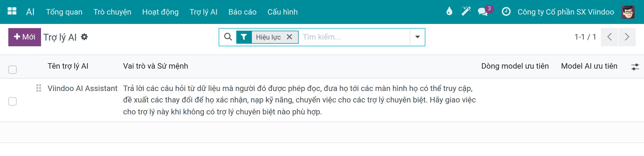
Task: Click the water drop icon in header
Action: click(x=449, y=11)
